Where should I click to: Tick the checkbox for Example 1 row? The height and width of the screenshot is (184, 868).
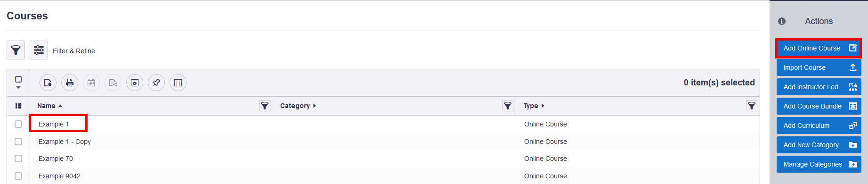18,124
